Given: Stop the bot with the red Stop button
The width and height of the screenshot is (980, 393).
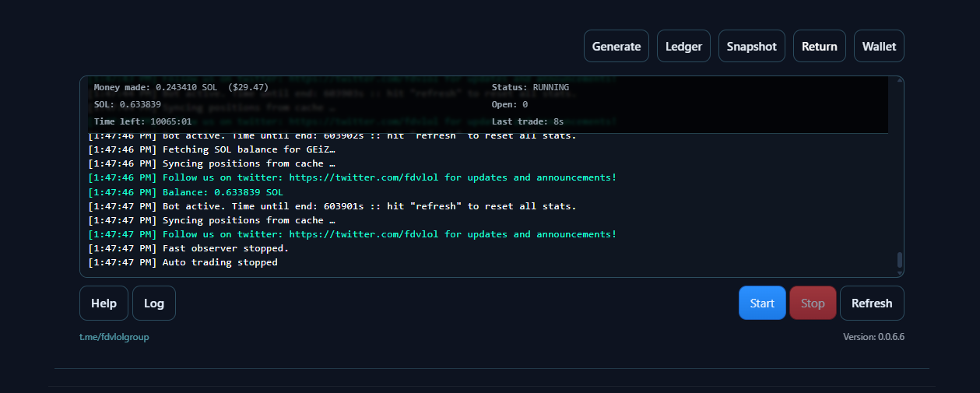Looking at the screenshot, I should point(813,304).
